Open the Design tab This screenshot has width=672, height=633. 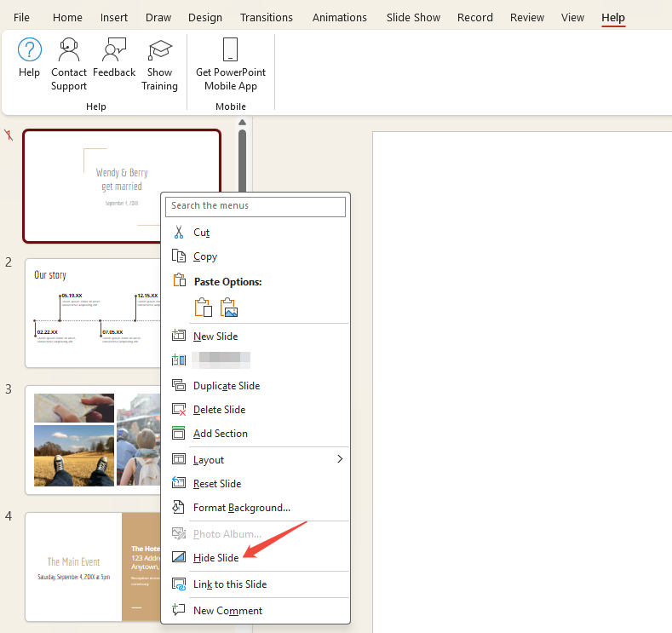(205, 18)
